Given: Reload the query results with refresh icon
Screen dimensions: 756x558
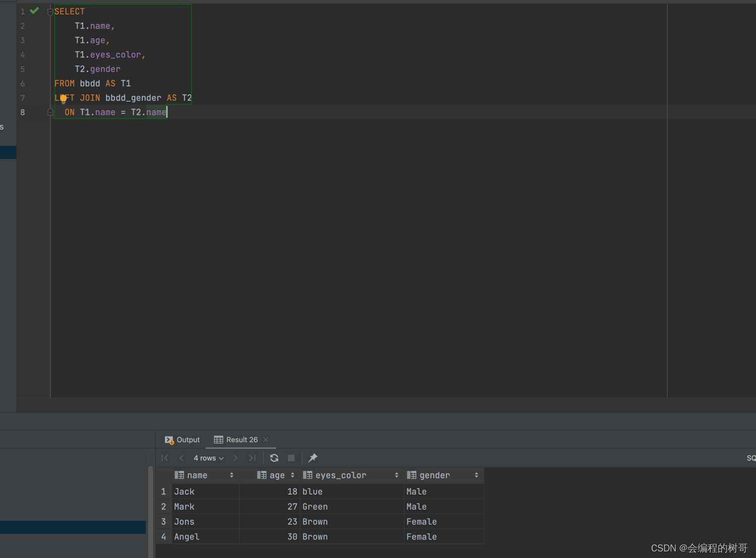Looking at the screenshot, I should point(274,458).
